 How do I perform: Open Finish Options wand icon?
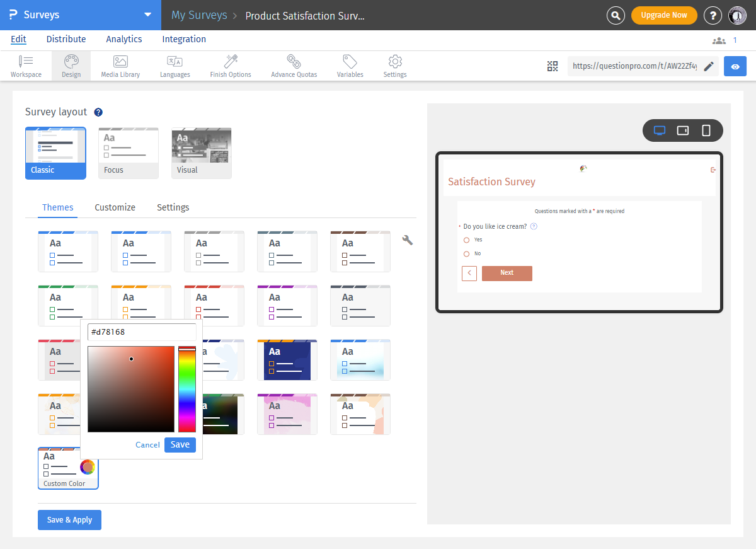point(231,66)
